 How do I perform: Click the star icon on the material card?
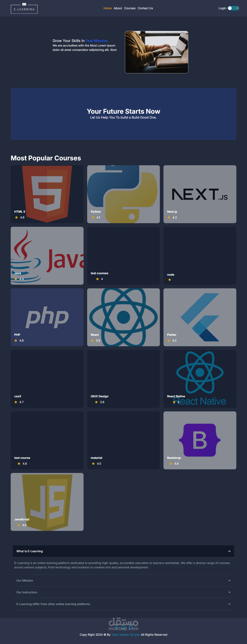93,464
